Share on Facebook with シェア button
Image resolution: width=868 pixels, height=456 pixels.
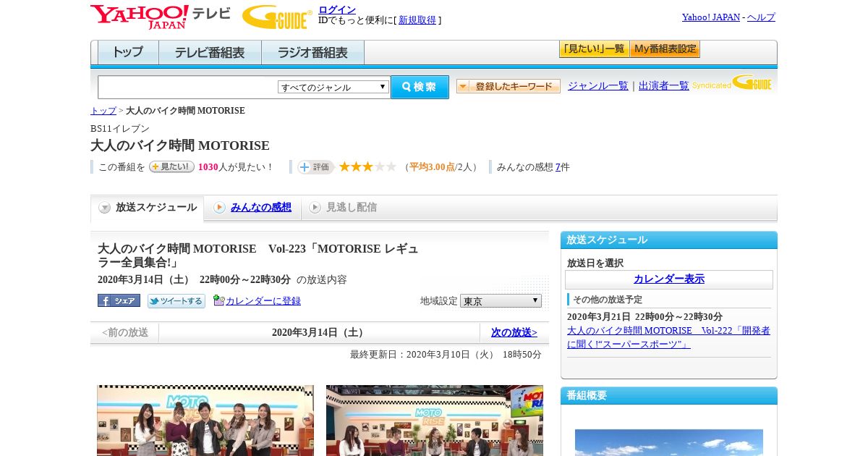[x=119, y=300]
